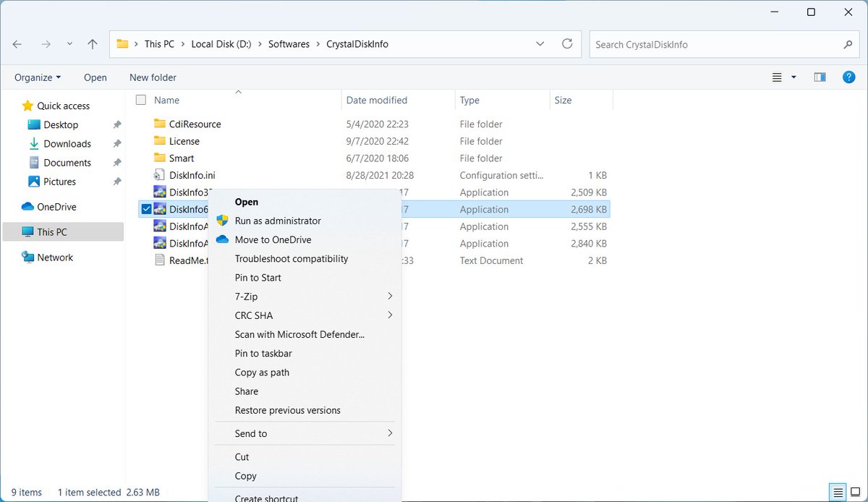
Task: Go up one folder level
Action: pos(93,44)
